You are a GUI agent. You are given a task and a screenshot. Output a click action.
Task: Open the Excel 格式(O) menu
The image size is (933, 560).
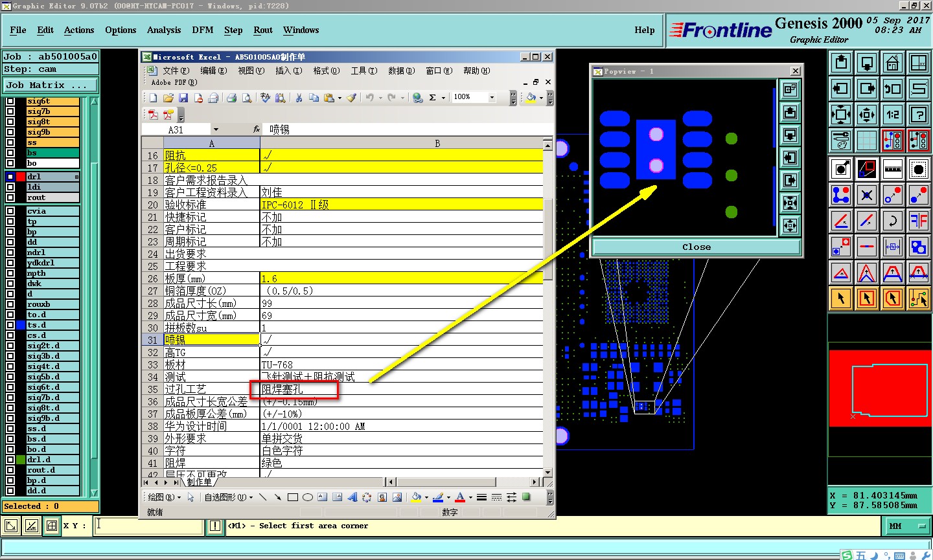pyautogui.click(x=326, y=71)
